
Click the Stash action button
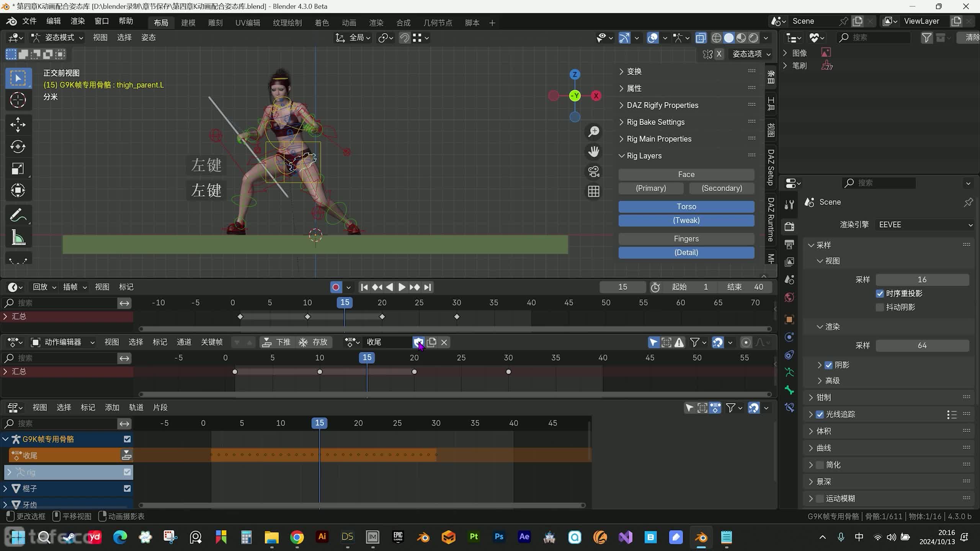(x=314, y=342)
